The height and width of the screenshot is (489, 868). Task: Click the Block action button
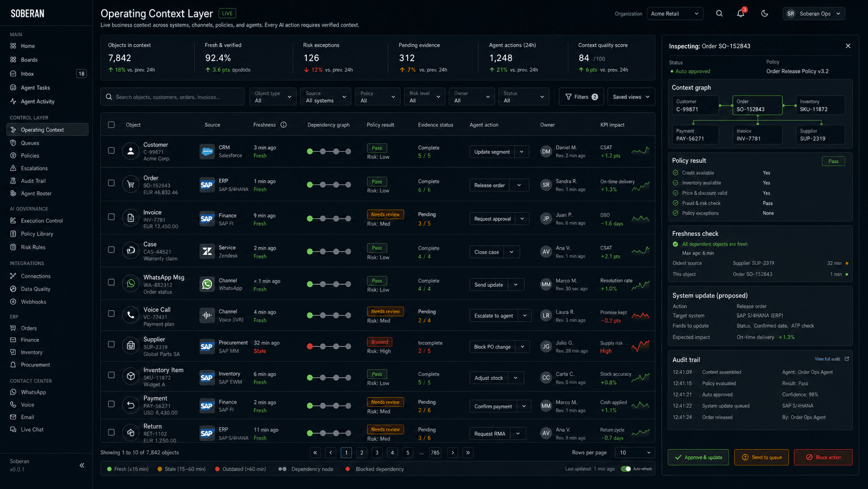(823, 457)
